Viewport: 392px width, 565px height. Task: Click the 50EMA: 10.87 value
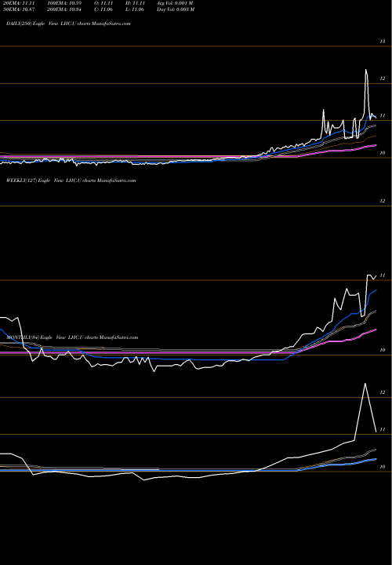coord(18,9)
